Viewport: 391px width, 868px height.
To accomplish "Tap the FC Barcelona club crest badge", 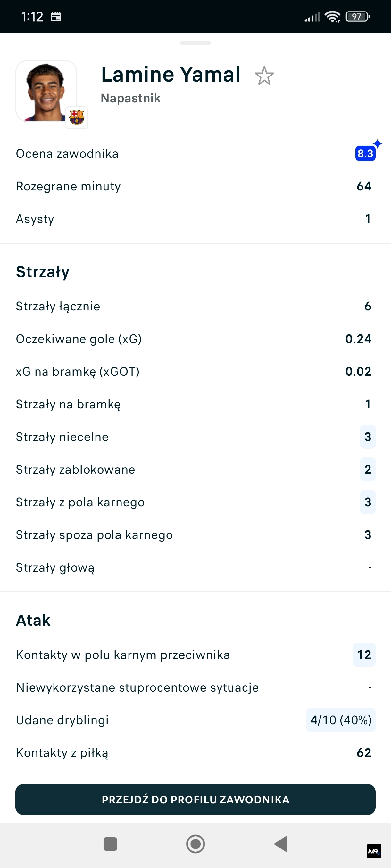I will pos(77,117).
